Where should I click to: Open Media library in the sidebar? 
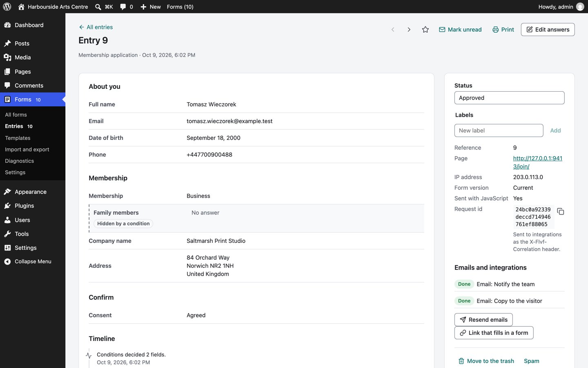tap(33, 57)
